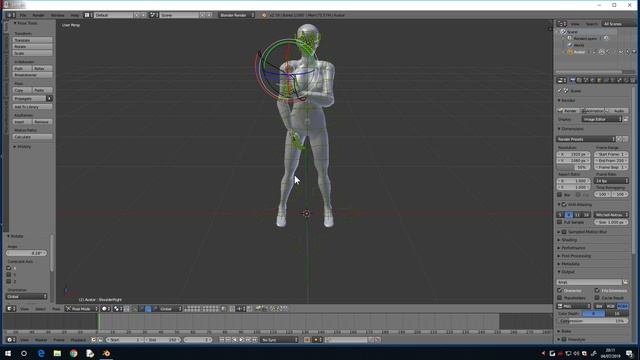Click the Animation render button
Screen dimensions: 640x360
click(x=593, y=111)
